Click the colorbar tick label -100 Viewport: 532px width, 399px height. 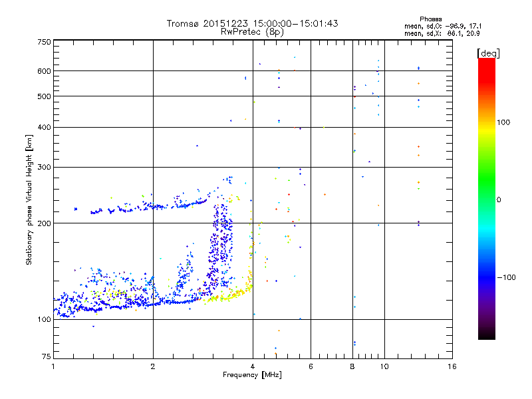(x=506, y=277)
